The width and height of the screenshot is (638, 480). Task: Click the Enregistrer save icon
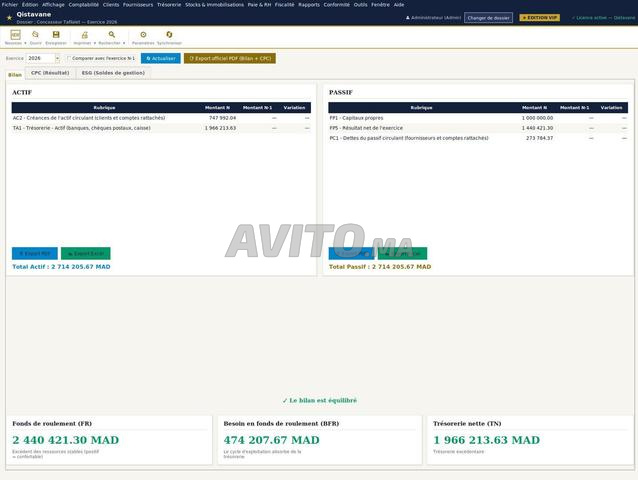pyautogui.click(x=56, y=35)
